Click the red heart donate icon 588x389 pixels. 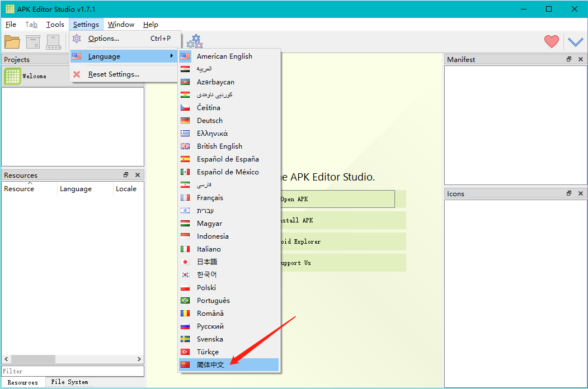click(551, 41)
